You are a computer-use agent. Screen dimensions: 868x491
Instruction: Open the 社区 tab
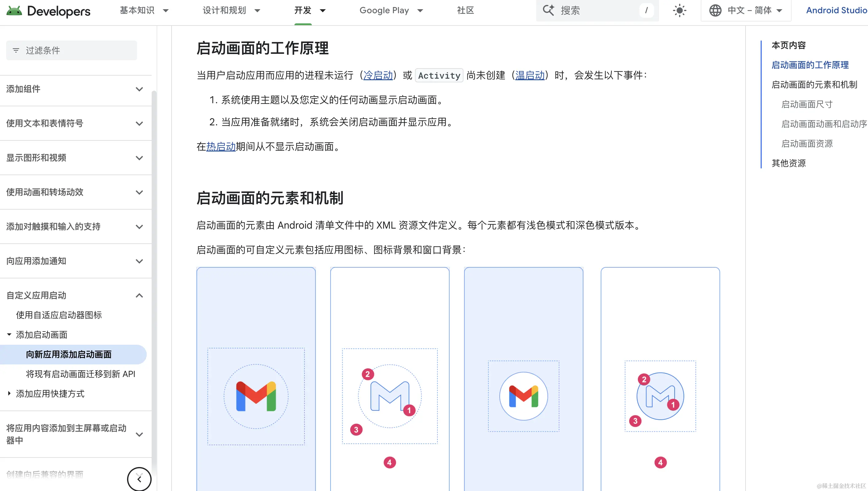click(465, 10)
